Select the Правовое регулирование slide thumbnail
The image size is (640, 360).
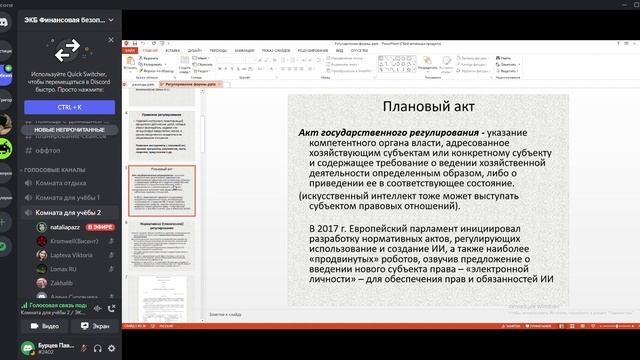[x=162, y=136]
